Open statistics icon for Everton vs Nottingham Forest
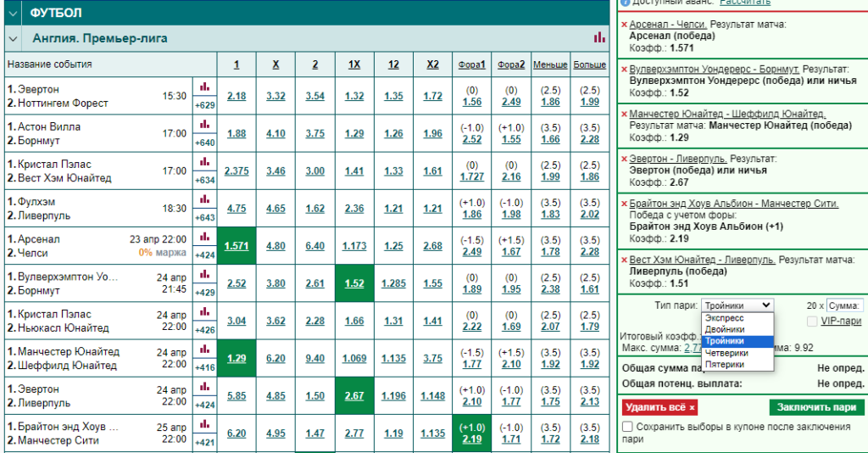The height and width of the screenshot is (453, 868). tap(205, 87)
